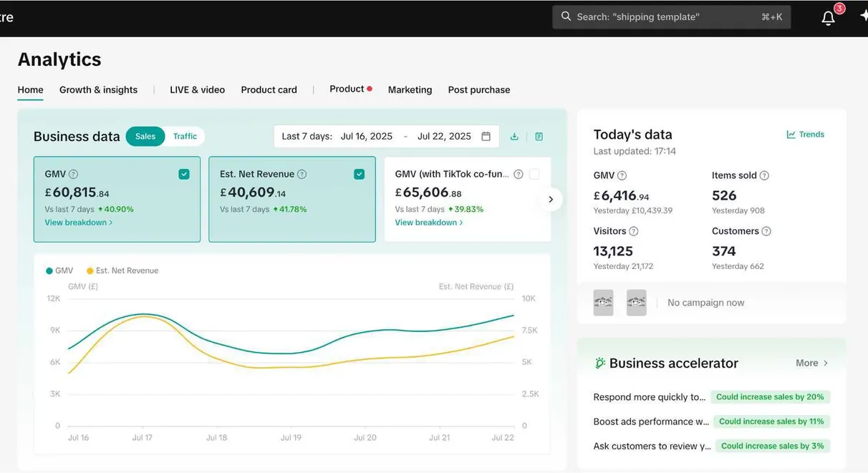The width and height of the screenshot is (868, 473).
Task: Click the Trends chart icon
Action: click(791, 135)
